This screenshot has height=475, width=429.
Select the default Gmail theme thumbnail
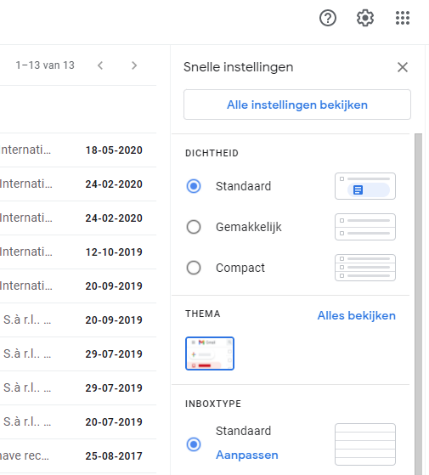(210, 353)
